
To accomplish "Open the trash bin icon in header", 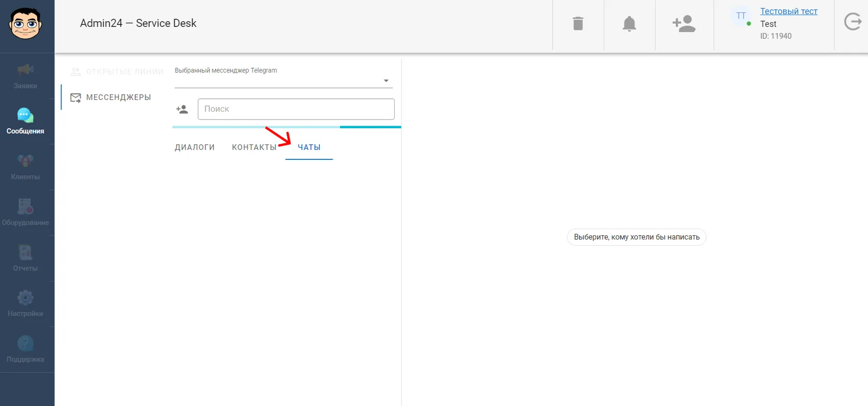I will [x=578, y=23].
